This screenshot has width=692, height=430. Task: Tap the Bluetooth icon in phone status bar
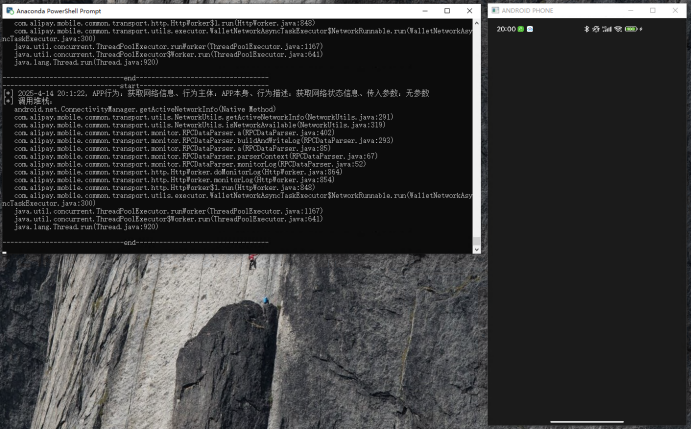(586, 29)
